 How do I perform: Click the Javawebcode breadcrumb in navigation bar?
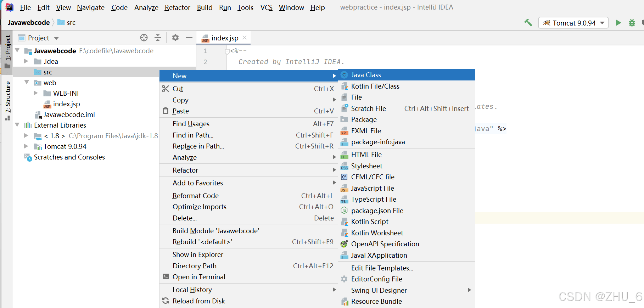pos(29,22)
